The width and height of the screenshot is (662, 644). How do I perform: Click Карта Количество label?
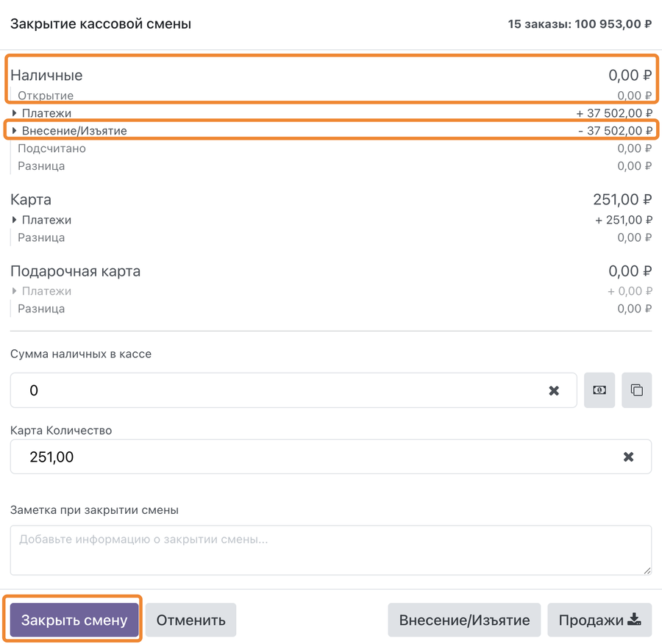(x=61, y=431)
